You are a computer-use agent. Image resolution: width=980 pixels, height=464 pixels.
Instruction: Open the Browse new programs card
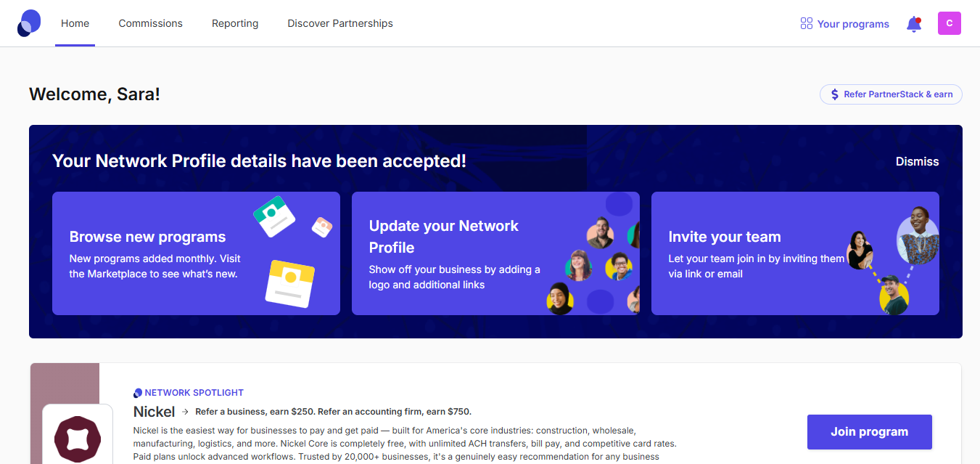(196, 253)
